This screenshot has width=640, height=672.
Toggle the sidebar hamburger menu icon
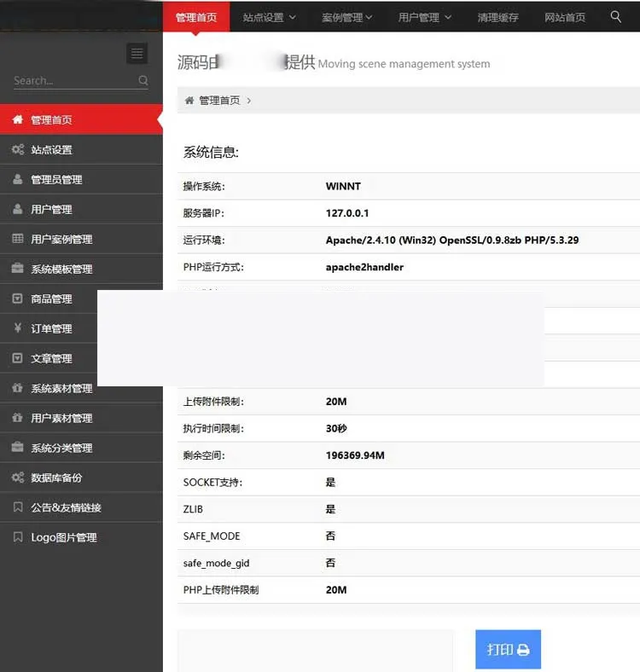point(137,54)
